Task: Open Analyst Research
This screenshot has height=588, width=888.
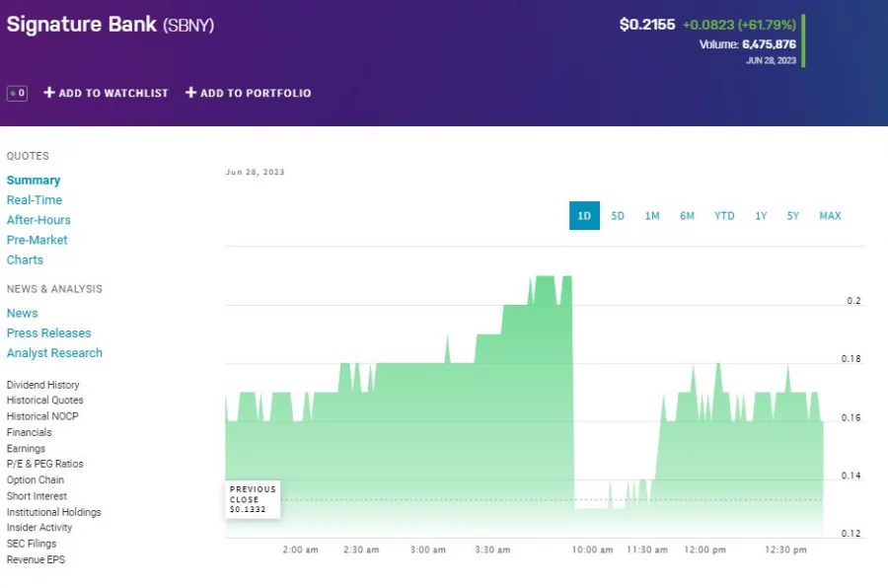Action: pyautogui.click(x=54, y=352)
